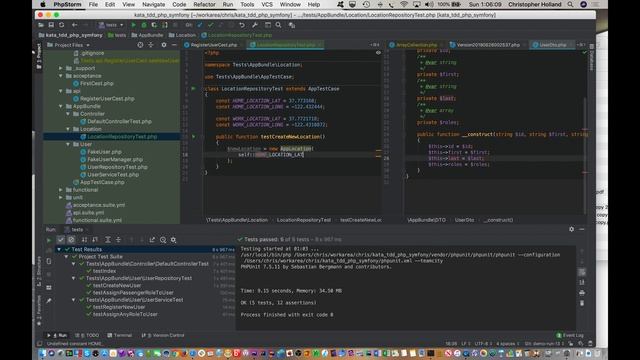This screenshot has height=360, width=640.
Task: Collapse all in Project panel
Action: pyautogui.click(x=151, y=45)
